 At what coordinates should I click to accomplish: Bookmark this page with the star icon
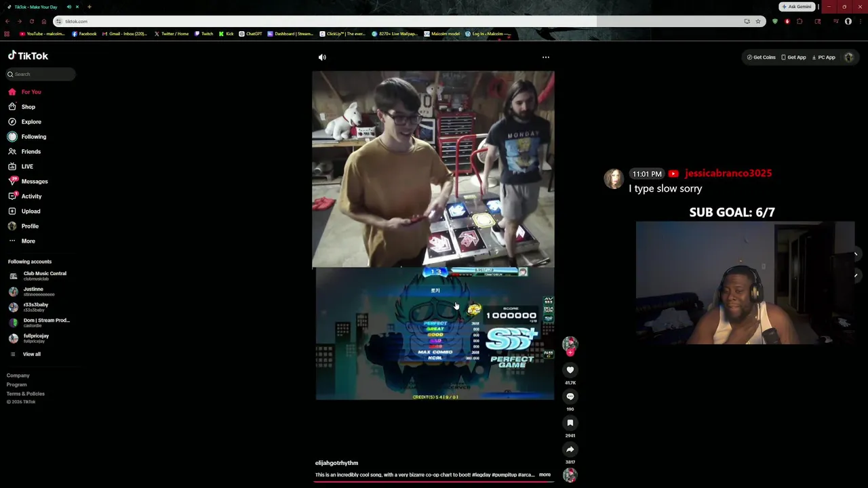click(758, 21)
